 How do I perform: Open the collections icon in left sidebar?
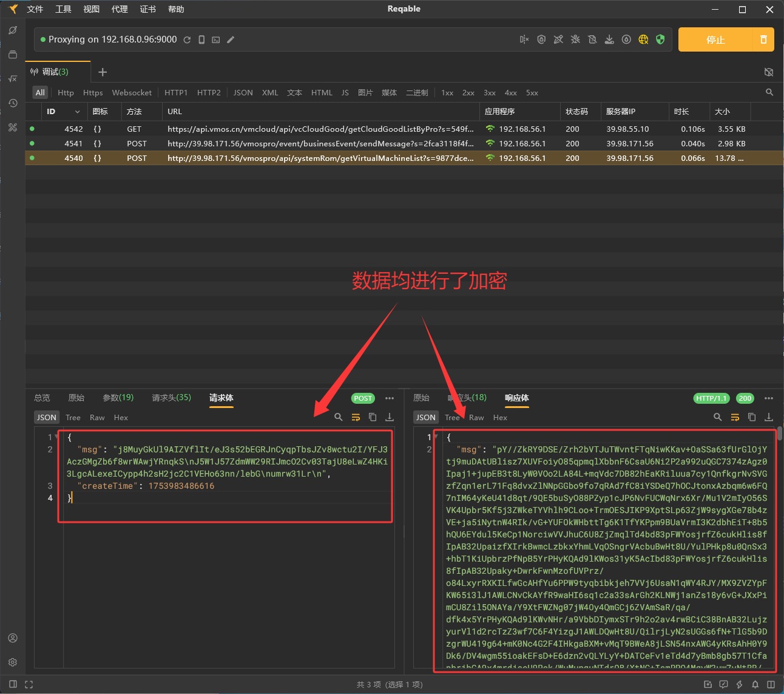click(x=13, y=55)
